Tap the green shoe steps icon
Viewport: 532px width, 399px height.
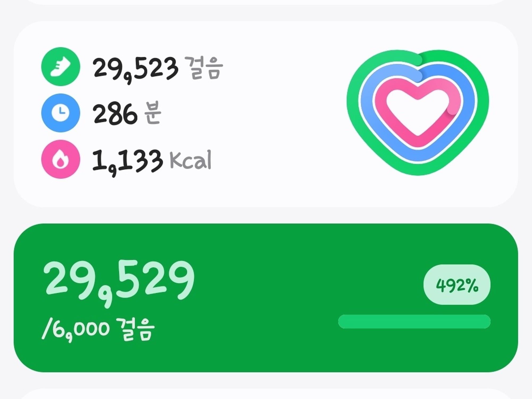(61, 66)
